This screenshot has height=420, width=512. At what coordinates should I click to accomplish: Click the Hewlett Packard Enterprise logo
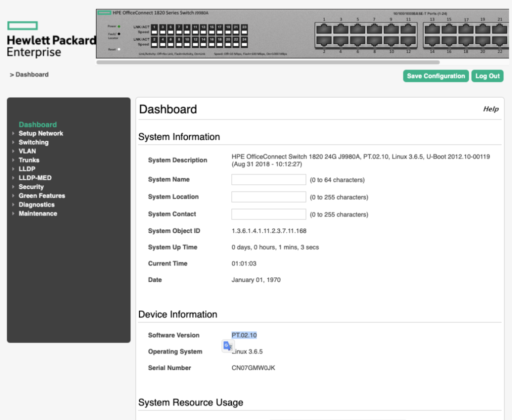[x=51, y=40]
